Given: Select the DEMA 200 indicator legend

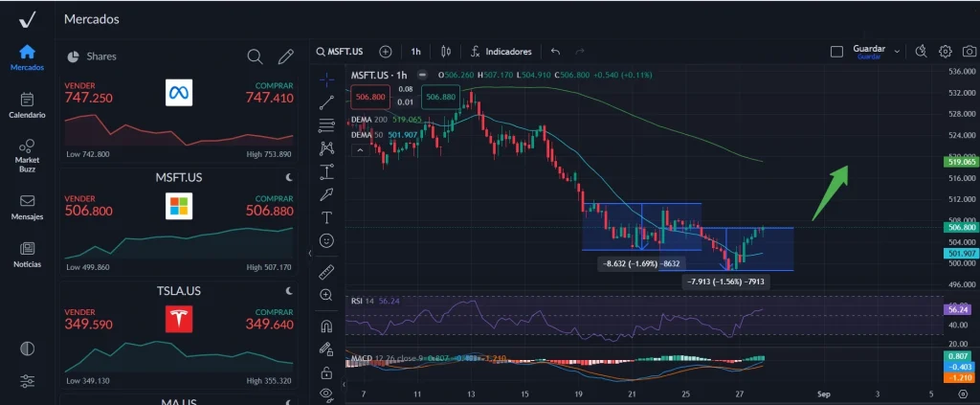Looking at the screenshot, I should 387,120.
